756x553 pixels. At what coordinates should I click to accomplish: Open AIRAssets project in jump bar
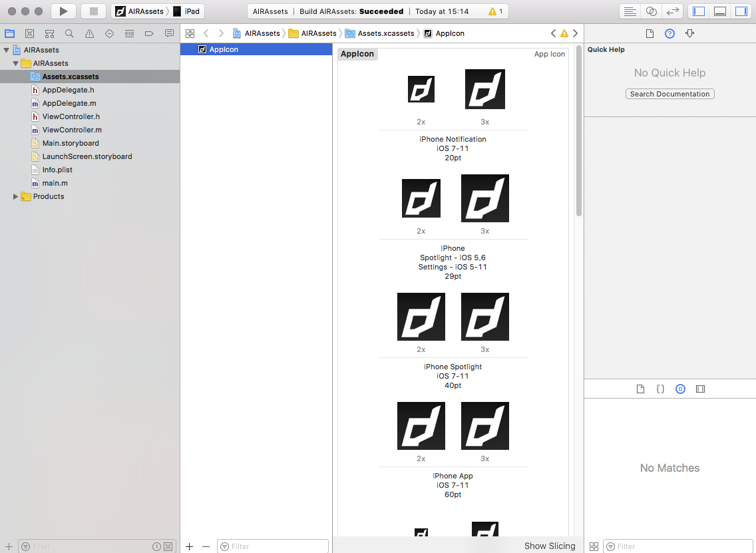(256, 33)
